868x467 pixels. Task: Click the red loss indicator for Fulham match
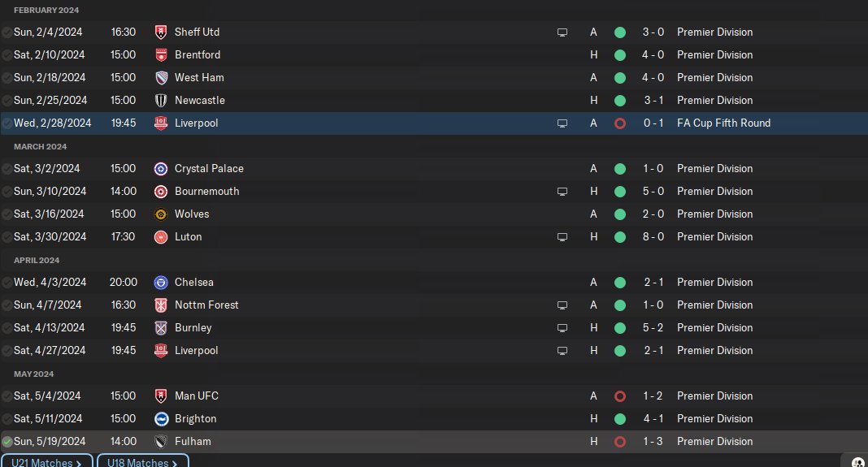pos(620,442)
